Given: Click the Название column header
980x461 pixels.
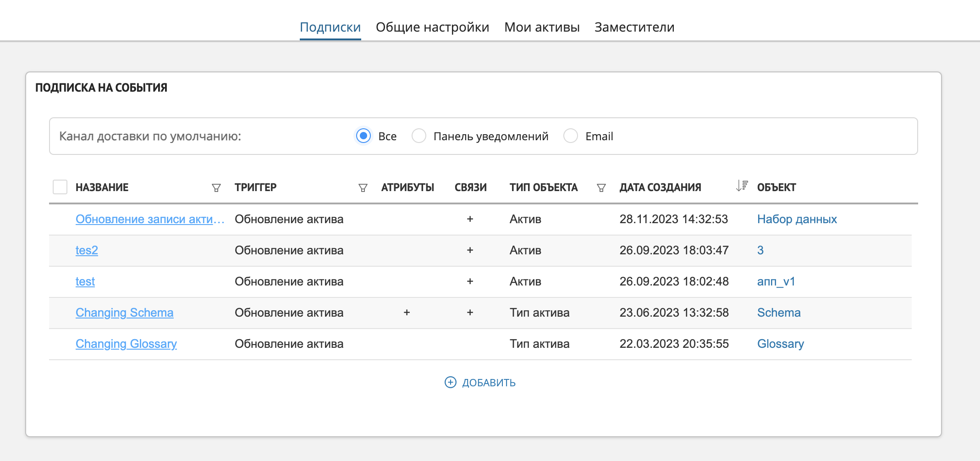Looking at the screenshot, I should [x=102, y=187].
